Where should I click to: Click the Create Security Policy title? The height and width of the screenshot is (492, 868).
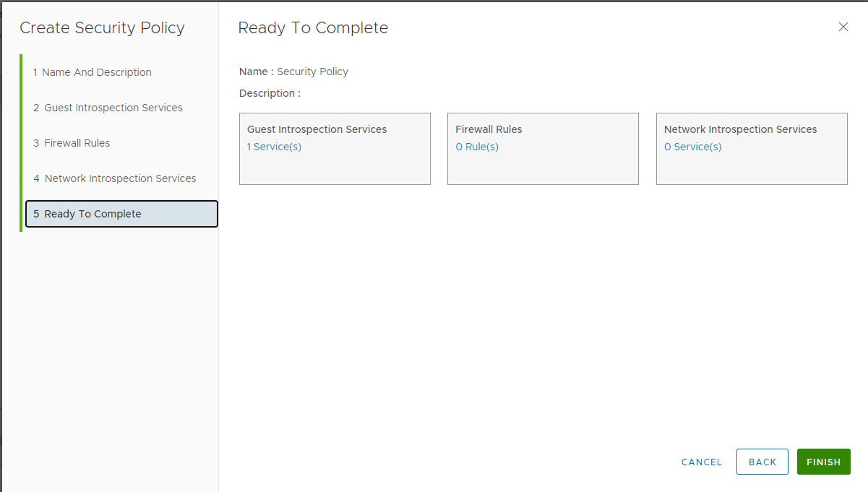point(102,27)
